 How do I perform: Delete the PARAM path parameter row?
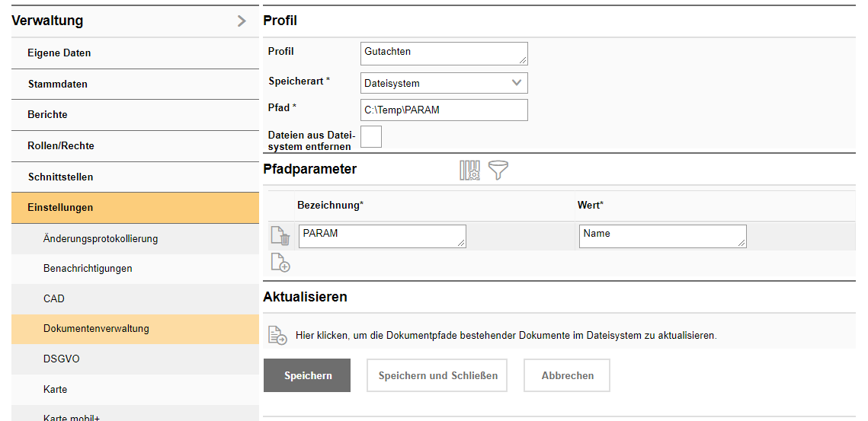click(x=280, y=237)
